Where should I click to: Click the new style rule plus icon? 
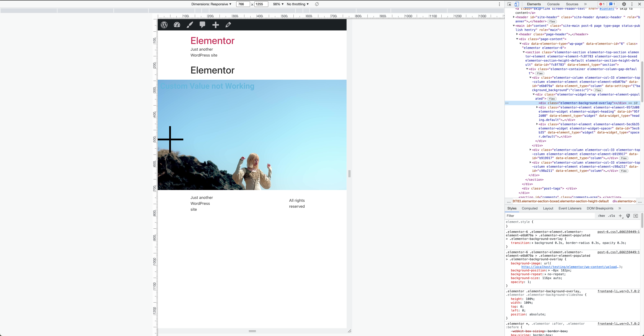click(x=620, y=216)
